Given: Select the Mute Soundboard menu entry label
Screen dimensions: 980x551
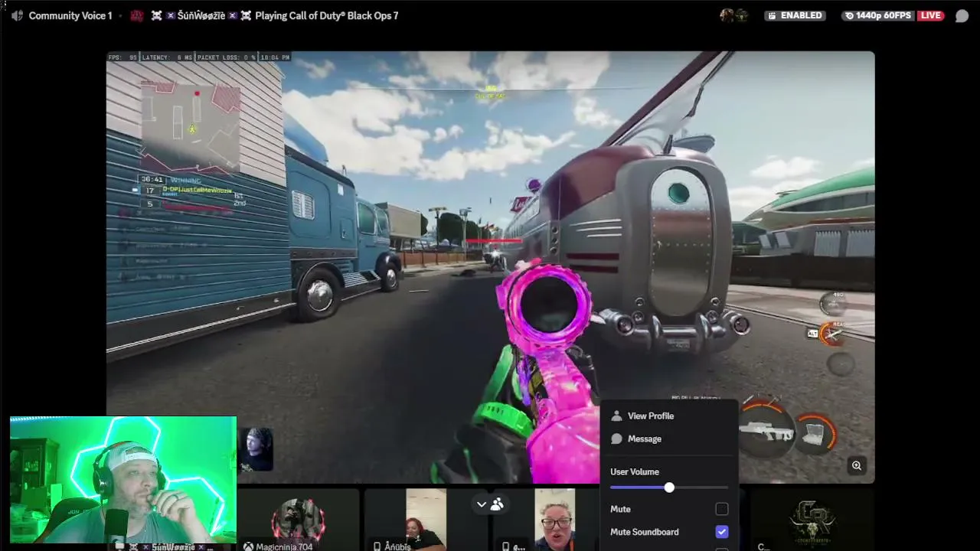Looking at the screenshot, I should point(645,532).
